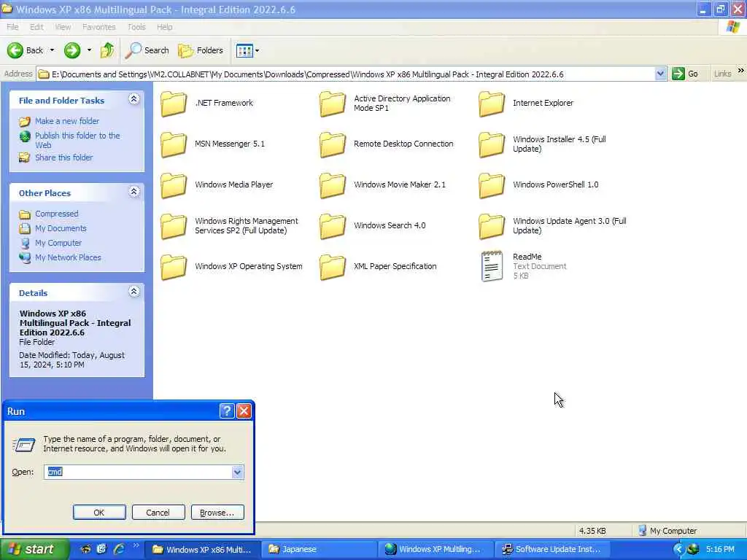This screenshot has height=560, width=747.
Task: Open the Windows Update Agent 3.0 folder icon
Action: [x=492, y=226]
